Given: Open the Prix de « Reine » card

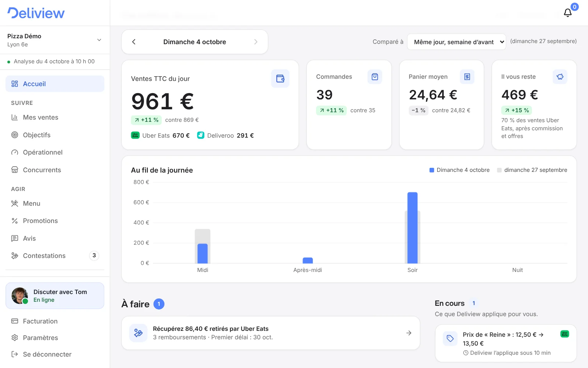Looking at the screenshot, I should pyautogui.click(x=506, y=343).
